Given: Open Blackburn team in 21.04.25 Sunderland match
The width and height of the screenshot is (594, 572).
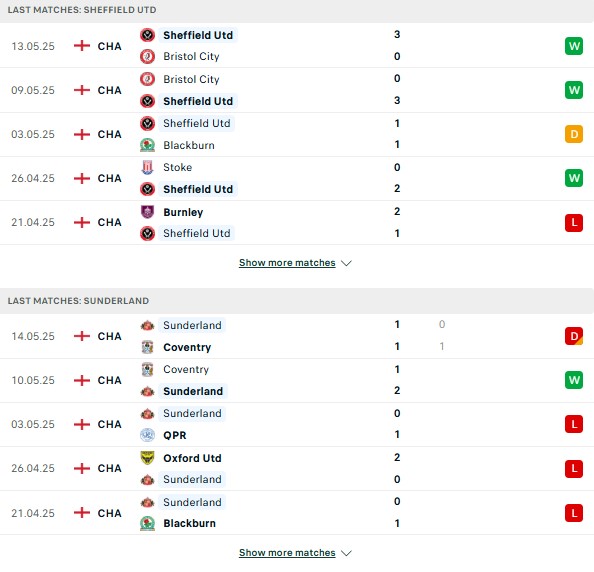Looking at the screenshot, I should (189, 523).
